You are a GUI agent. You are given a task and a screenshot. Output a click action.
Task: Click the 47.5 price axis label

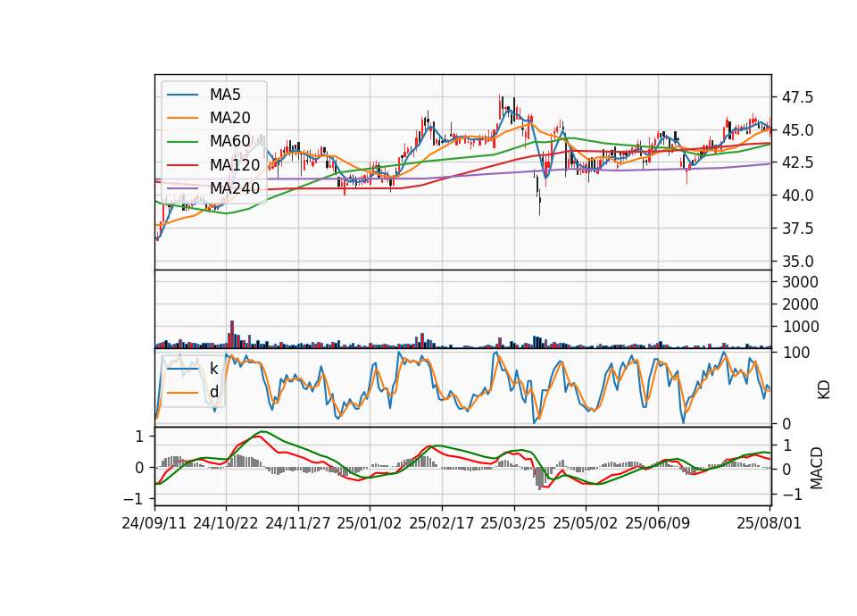797,98
